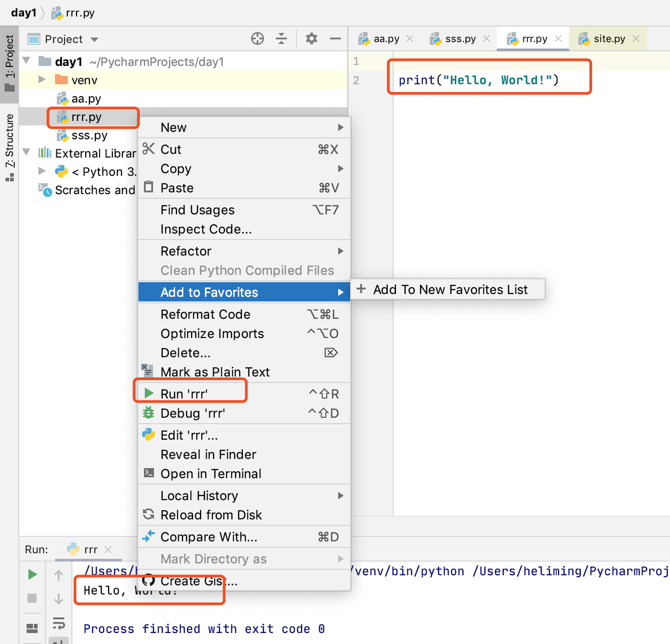Viewport: 670px width, 644px height.
Task: Select the venv folder in project tree
Action: [183, 80]
